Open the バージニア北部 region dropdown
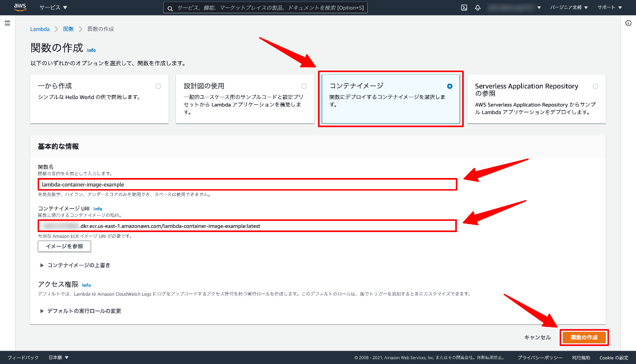The height and width of the screenshot is (364, 636). pos(568,7)
